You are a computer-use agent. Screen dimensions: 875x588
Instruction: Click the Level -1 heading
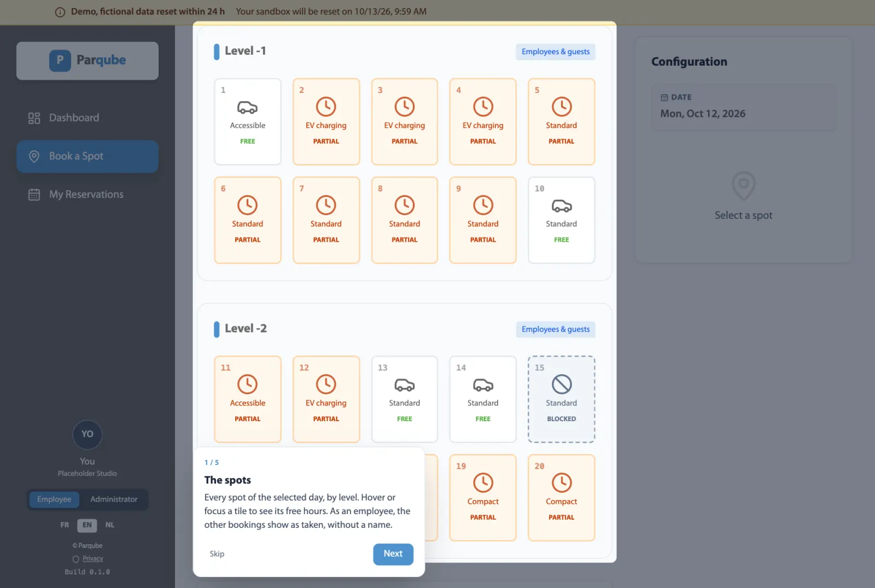coord(245,51)
